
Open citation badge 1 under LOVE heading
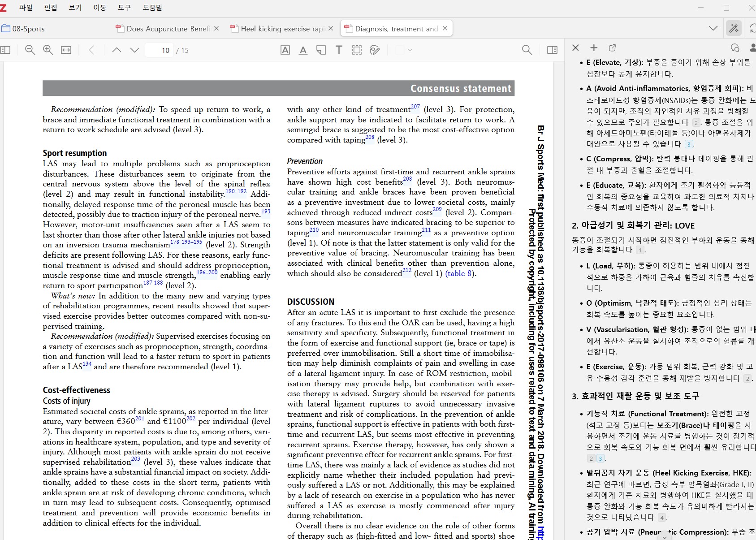coord(640,250)
